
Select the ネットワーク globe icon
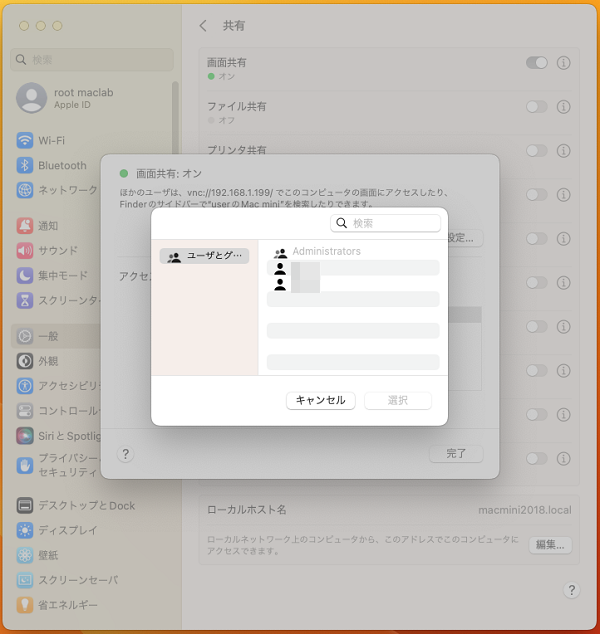click(25, 190)
